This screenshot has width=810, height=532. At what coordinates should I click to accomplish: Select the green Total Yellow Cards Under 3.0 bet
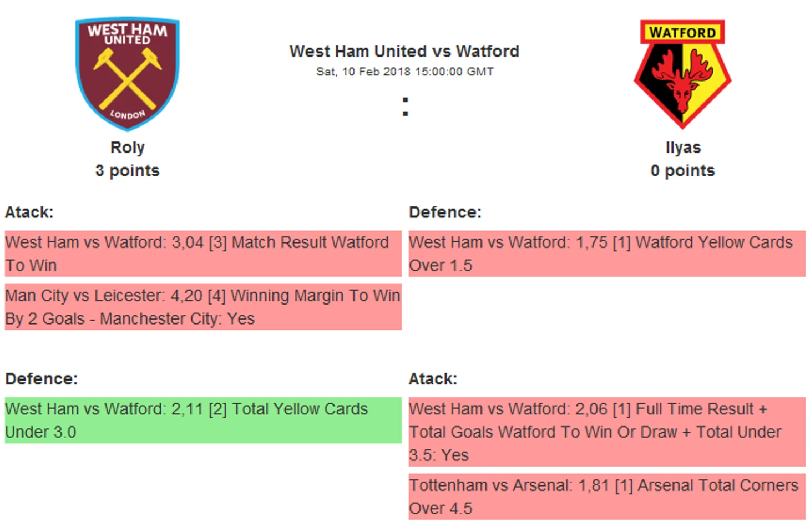click(x=203, y=420)
